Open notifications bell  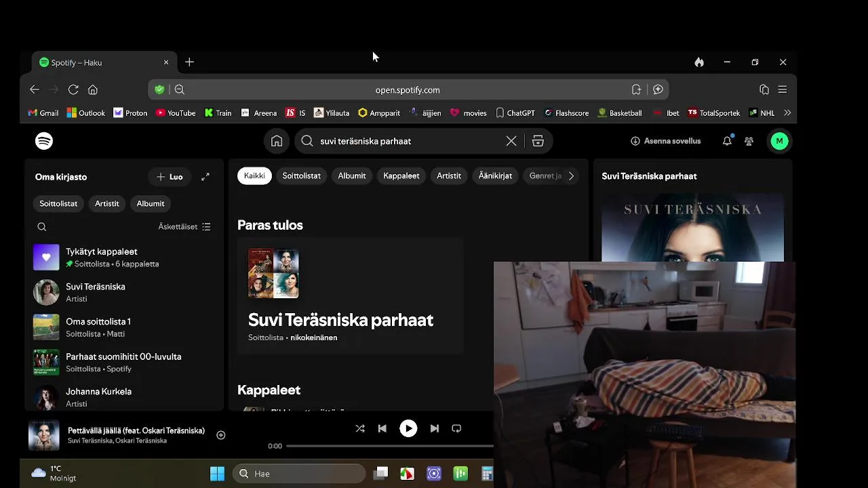727,141
